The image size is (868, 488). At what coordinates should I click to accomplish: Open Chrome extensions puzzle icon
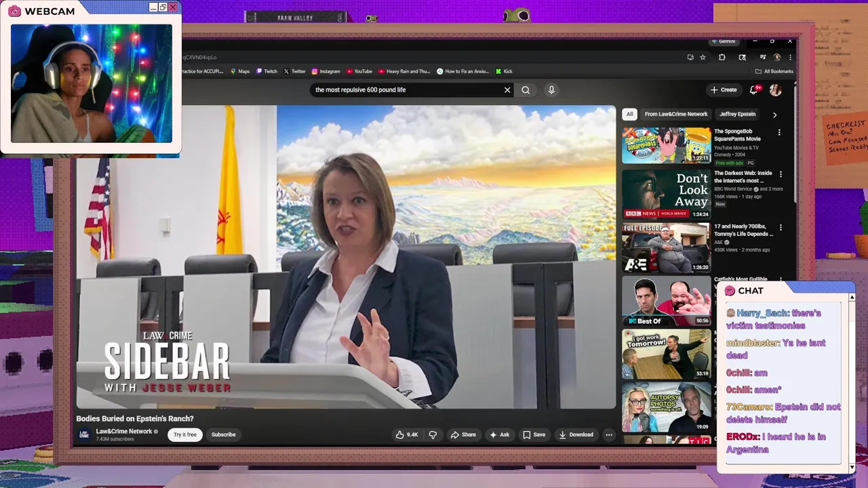click(722, 58)
